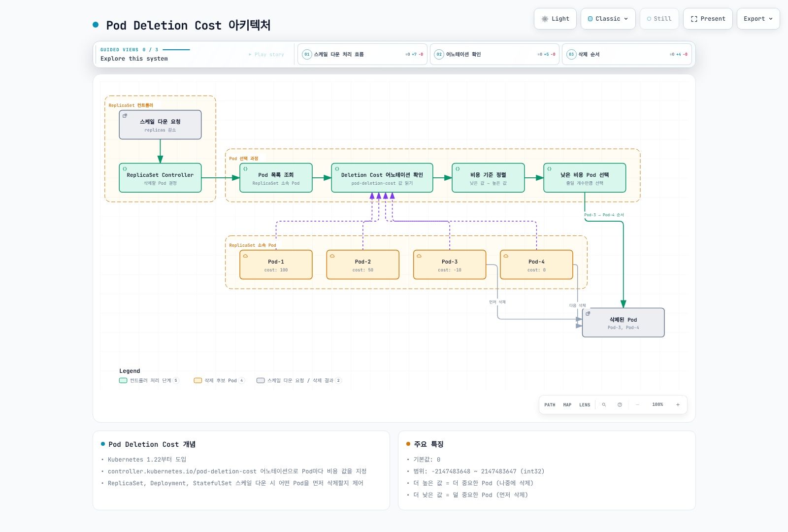Viewport: 788px width, 532px height.
Task: Click the magnifier search icon in the diagram toolbar
Action: 604,405
